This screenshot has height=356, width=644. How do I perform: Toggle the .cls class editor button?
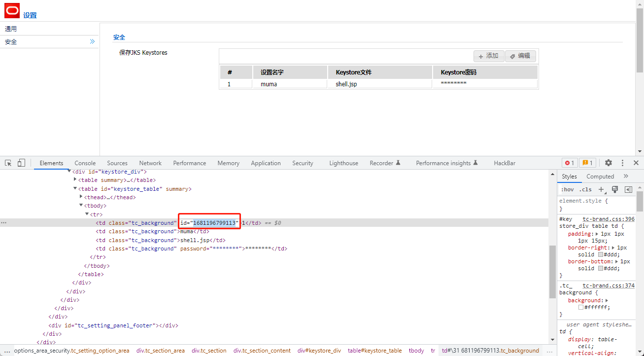[586, 189]
